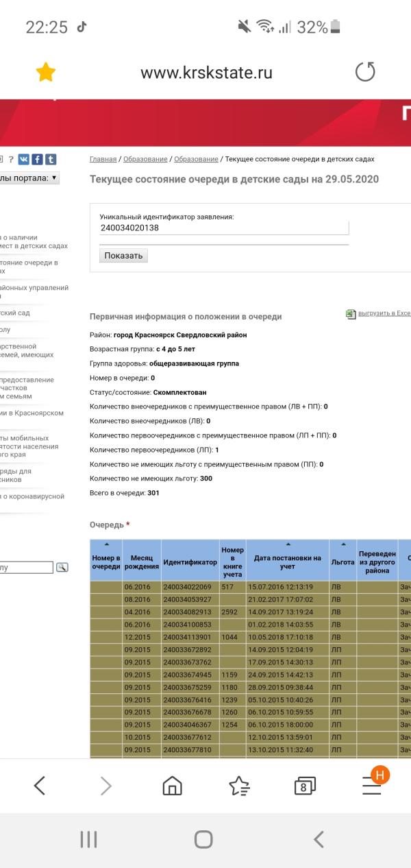Tap the yellow bookmark star icon
Viewport: 411px width, 868px height.
click(46, 71)
